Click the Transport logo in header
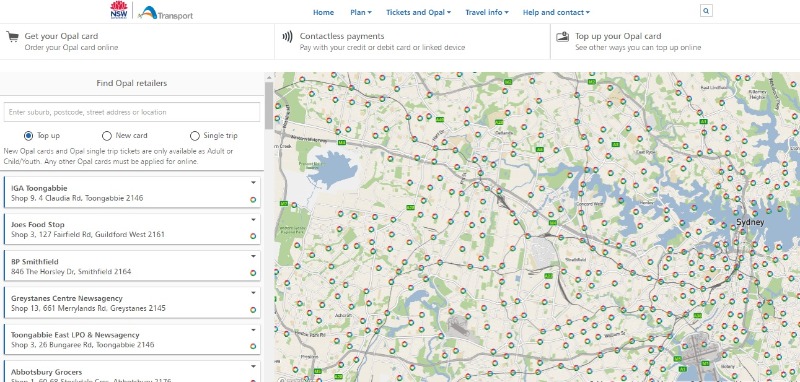The width and height of the screenshot is (800, 382). pyautogui.click(x=165, y=12)
